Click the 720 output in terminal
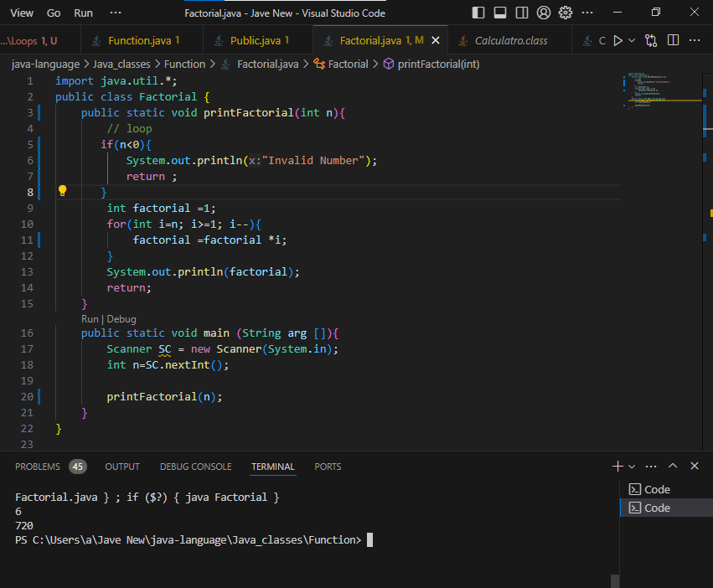The image size is (713, 588). [x=24, y=526]
